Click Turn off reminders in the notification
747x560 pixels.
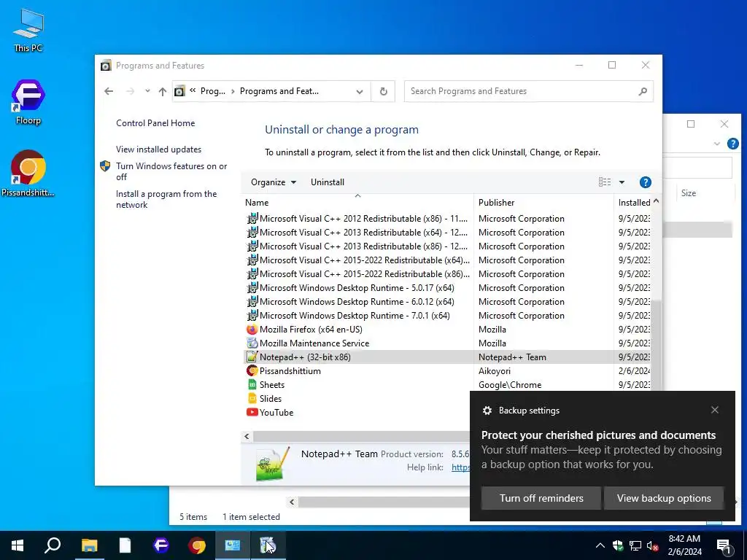click(x=541, y=498)
